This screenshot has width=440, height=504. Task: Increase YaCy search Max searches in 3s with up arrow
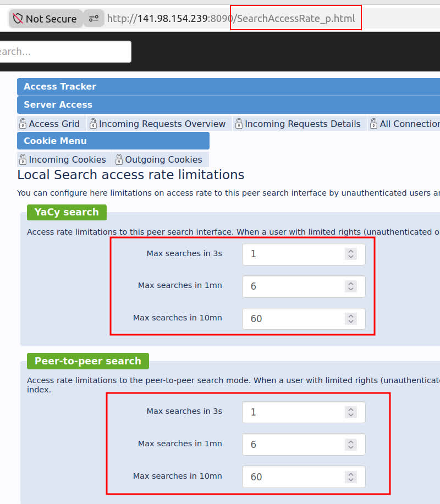[x=351, y=251]
